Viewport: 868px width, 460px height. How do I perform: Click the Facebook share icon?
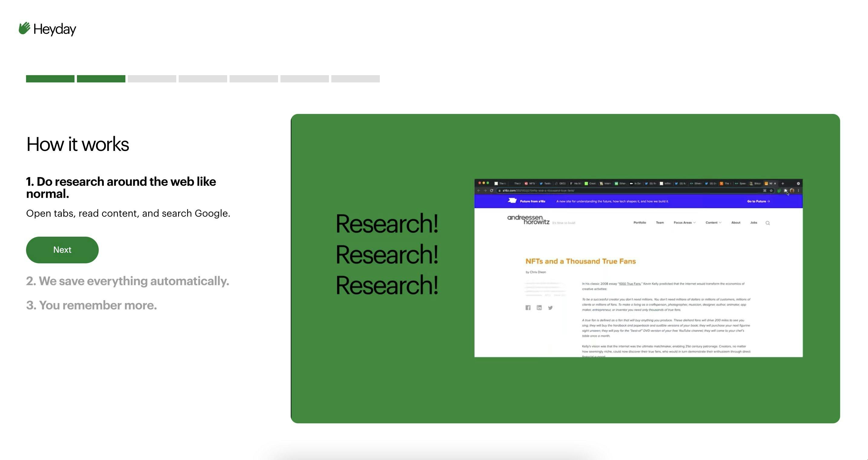pyautogui.click(x=528, y=308)
